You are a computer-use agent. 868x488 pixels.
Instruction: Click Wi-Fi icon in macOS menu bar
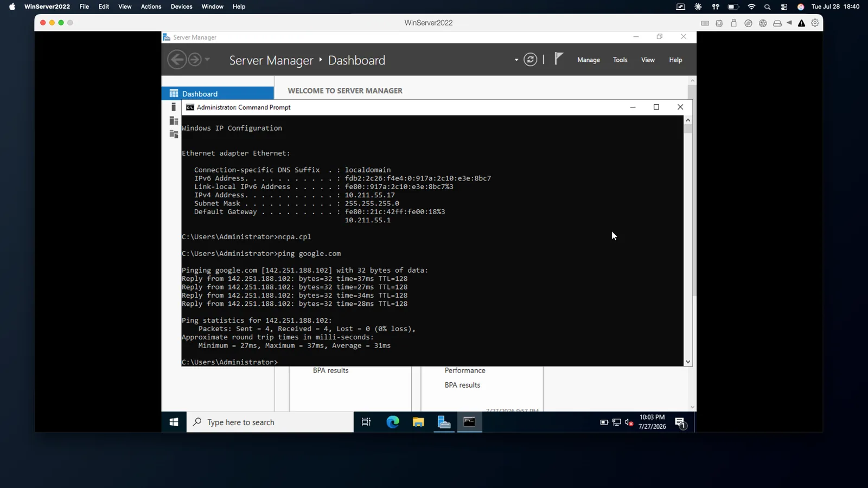click(751, 7)
